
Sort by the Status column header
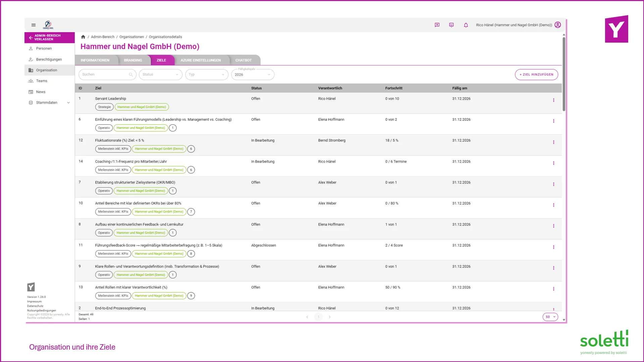(256, 88)
